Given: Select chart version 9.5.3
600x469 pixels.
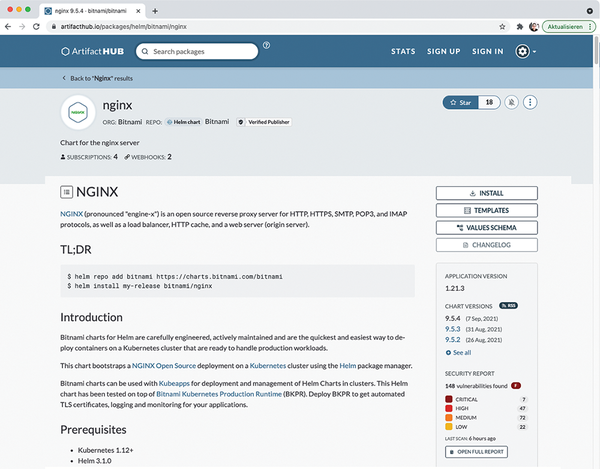Looking at the screenshot, I should click(x=453, y=329).
